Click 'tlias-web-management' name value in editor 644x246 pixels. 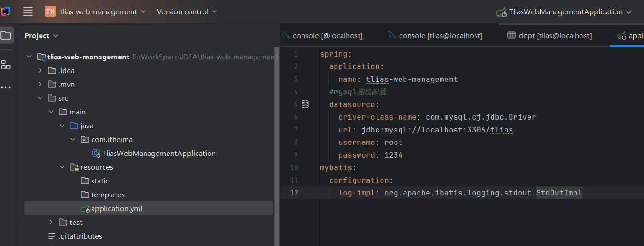(x=412, y=79)
